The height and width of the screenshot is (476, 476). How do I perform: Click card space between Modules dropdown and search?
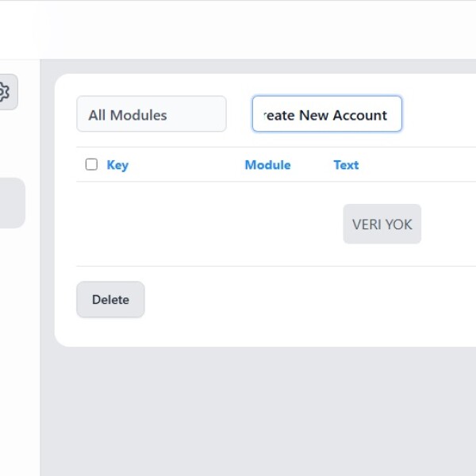[239, 114]
